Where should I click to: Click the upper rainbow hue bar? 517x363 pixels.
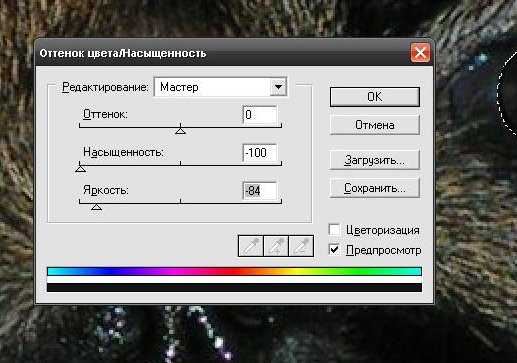(x=234, y=271)
